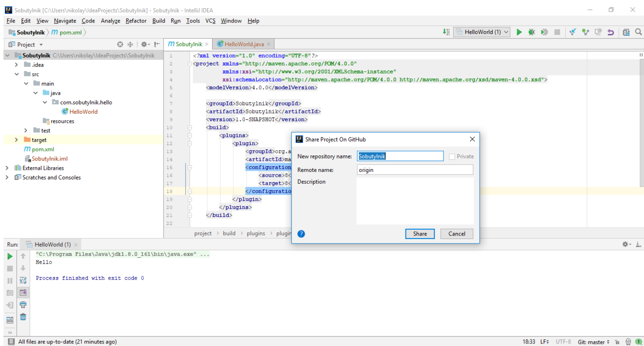Revert changes with the purple arrow icon

coord(611,32)
